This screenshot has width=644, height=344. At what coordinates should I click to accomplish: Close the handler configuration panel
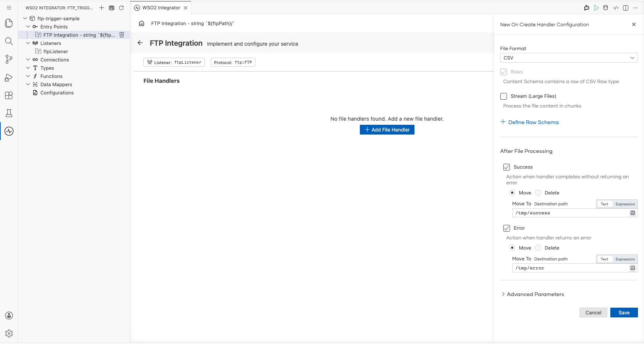[x=634, y=24]
